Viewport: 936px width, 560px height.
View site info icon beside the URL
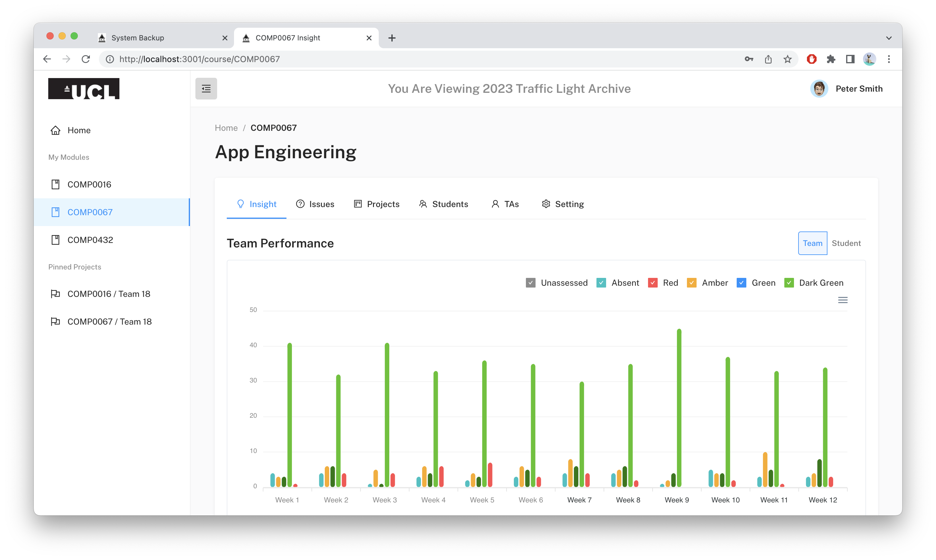[110, 59]
